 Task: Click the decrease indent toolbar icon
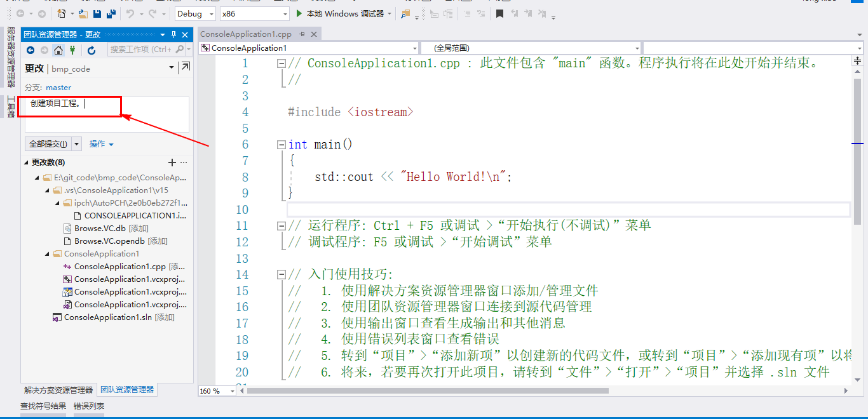(466, 13)
